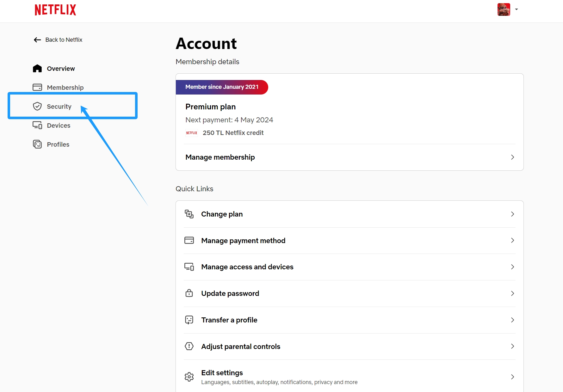563x392 pixels.
Task: Click the small Netflix credit logo
Action: [191, 133]
